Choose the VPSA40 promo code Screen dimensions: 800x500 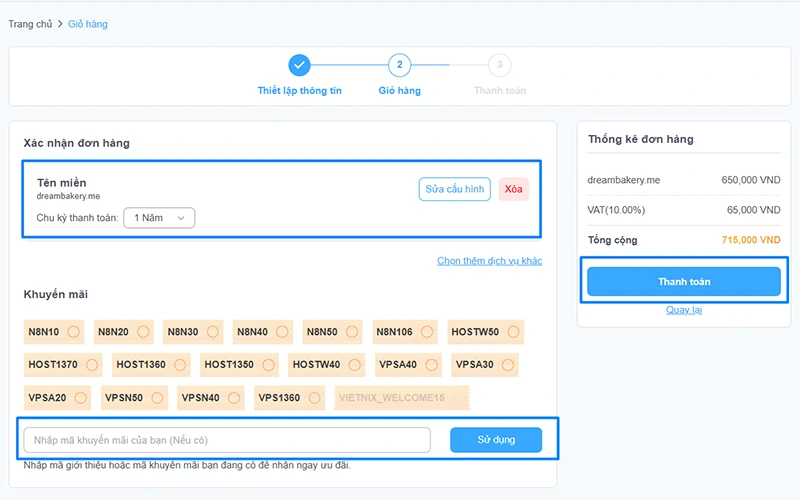428,365
